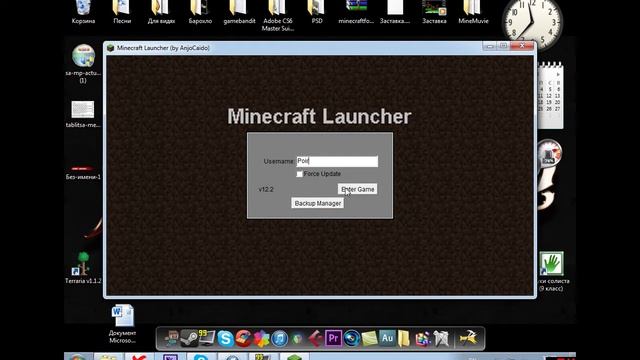Open the sa-mp-actu... installer icon
Screen dimensions: 640x360
click(x=83, y=63)
